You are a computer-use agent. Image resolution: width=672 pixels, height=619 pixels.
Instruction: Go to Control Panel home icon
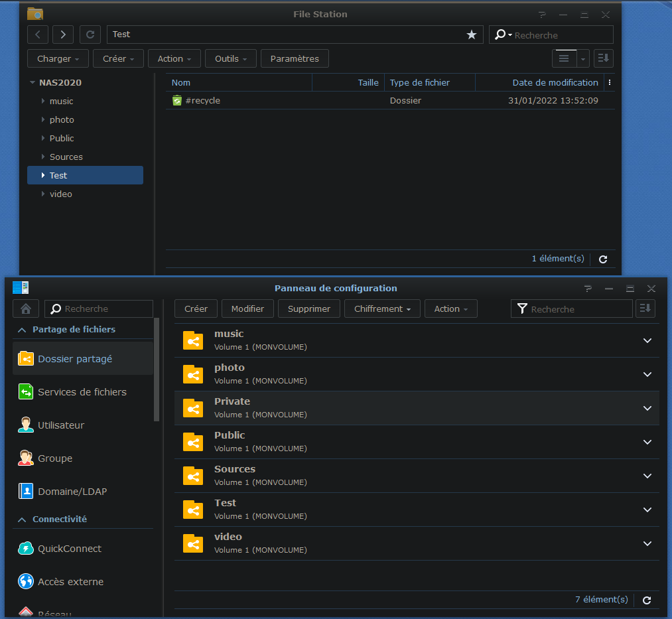(x=25, y=309)
